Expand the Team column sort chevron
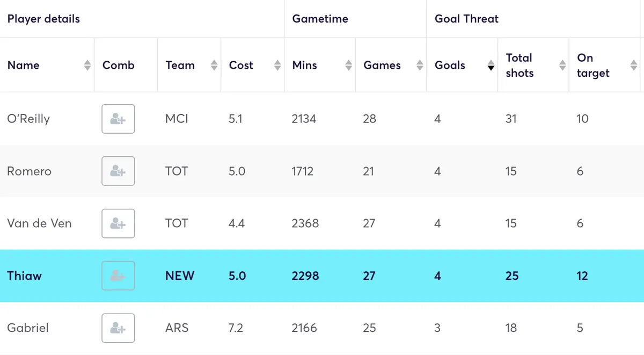 point(215,65)
